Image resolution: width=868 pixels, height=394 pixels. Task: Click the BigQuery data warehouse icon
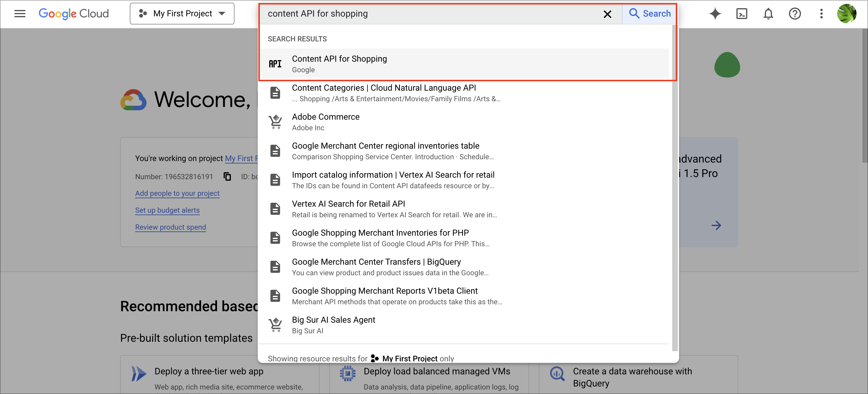557,373
